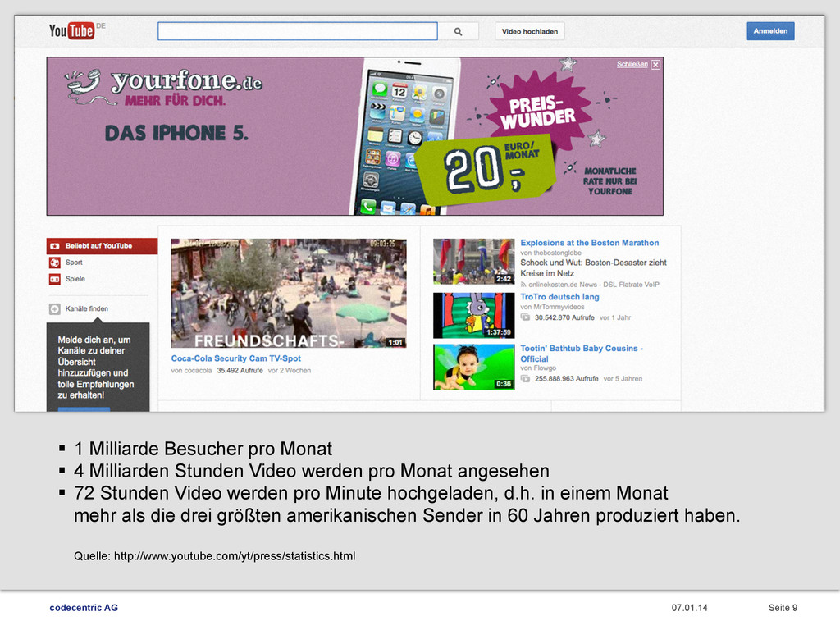Click the date 07.01.14 in footer
The width and height of the screenshot is (840, 630).
tap(689, 608)
